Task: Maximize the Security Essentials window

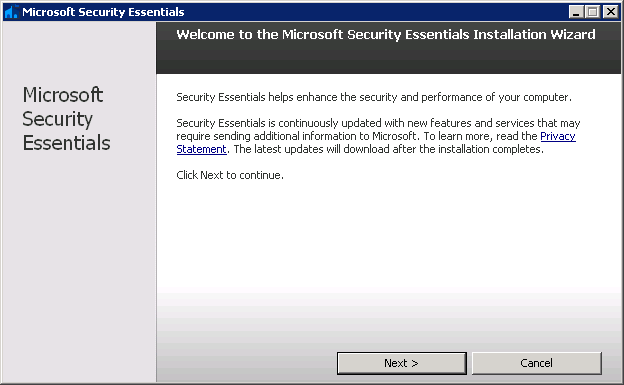Action: tap(593, 12)
